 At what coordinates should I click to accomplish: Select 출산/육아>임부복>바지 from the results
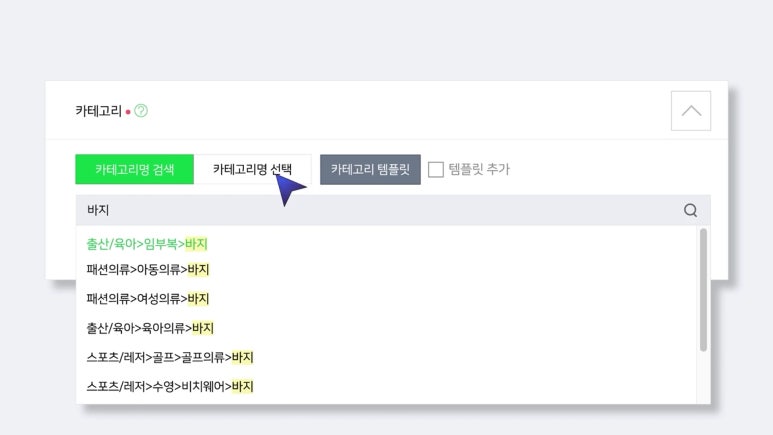tap(147, 243)
